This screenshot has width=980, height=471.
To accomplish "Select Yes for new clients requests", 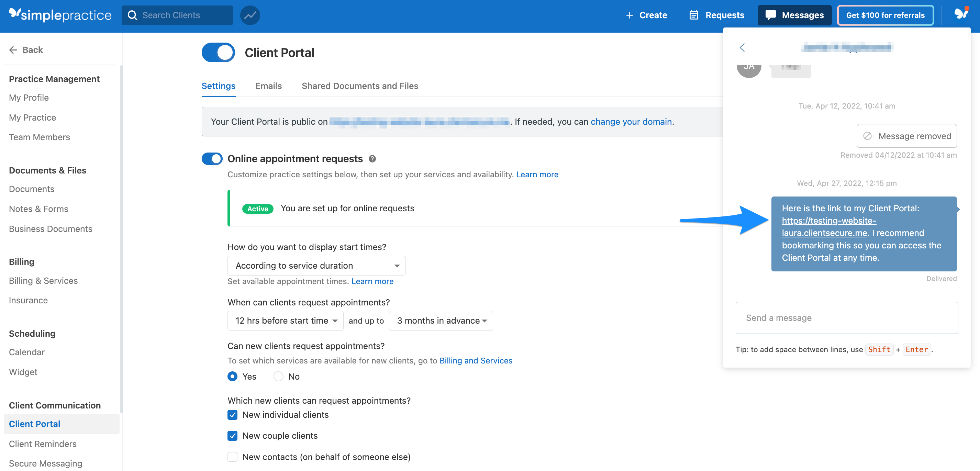I will [232, 376].
